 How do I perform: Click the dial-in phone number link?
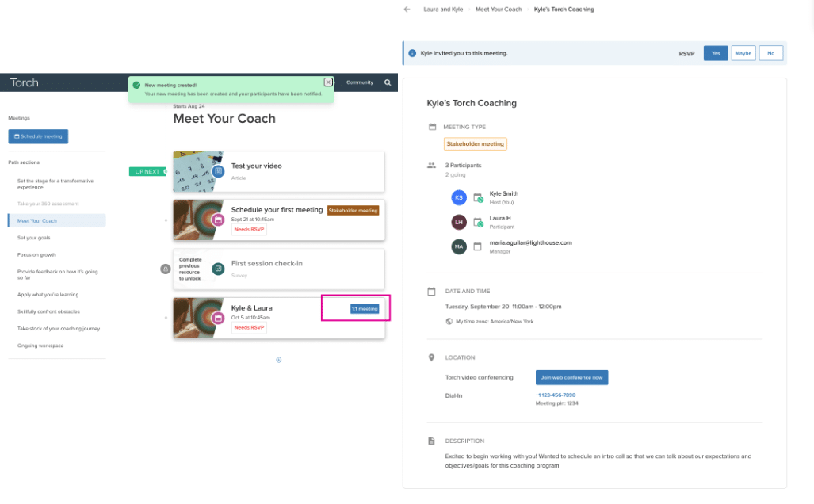(x=556, y=395)
